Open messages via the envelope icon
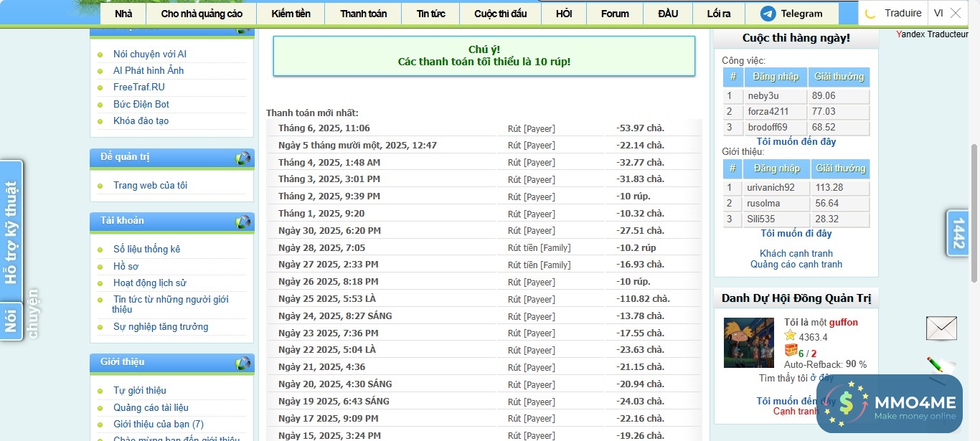 tap(941, 328)
